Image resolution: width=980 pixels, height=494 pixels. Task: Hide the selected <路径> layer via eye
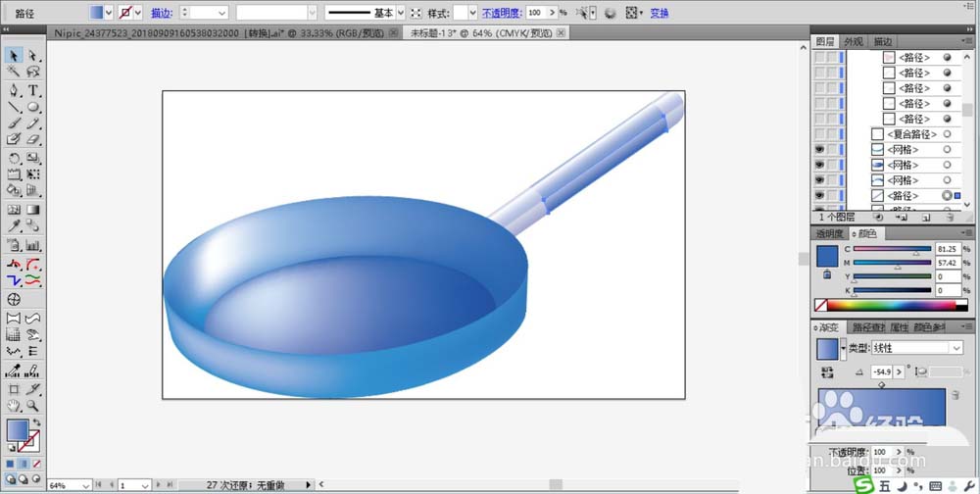[819, 196]
